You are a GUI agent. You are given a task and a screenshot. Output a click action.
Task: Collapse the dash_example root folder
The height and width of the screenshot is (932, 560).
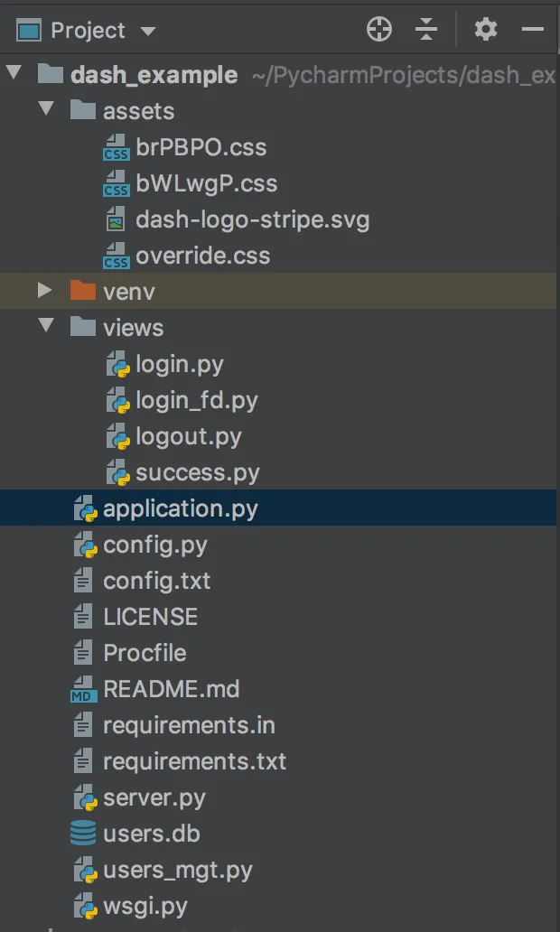[x=13, y=74]
